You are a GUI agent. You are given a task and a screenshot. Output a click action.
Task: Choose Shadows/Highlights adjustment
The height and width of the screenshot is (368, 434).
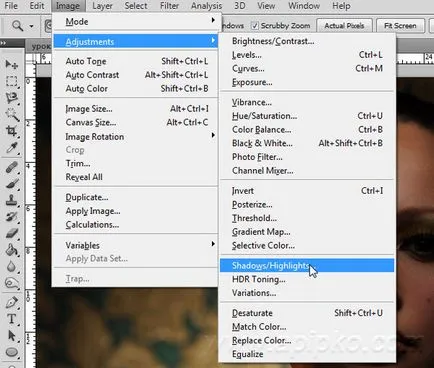tap(307, 266)
